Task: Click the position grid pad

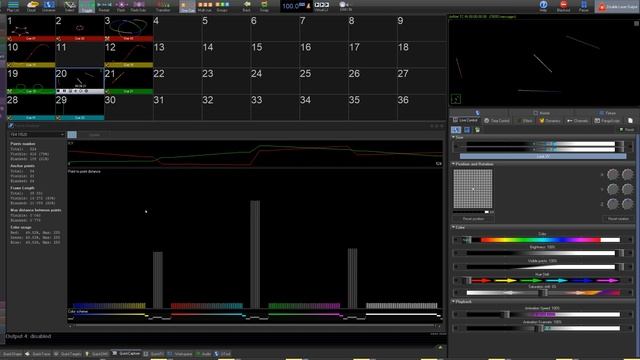Action: coord(473,189)
